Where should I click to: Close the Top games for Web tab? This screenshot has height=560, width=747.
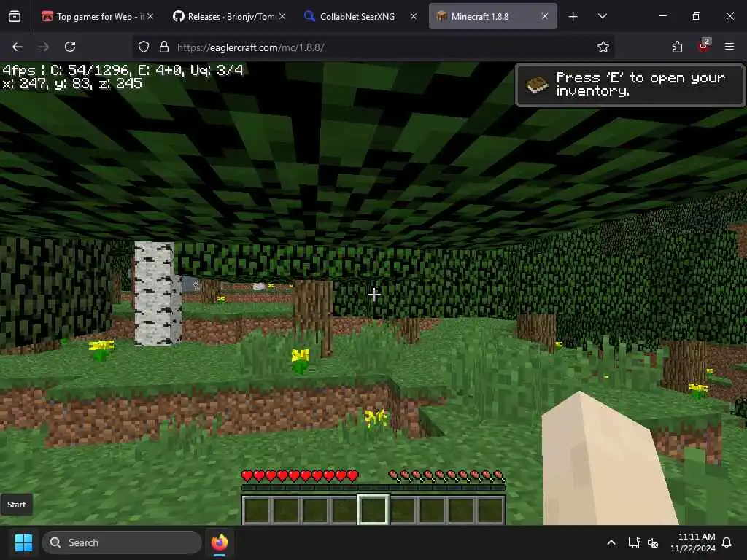[150, 16]
